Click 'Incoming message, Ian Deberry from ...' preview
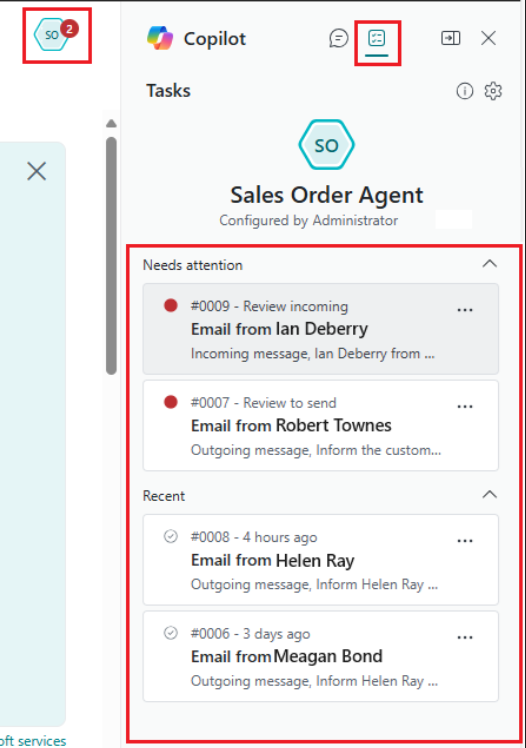 (313, 353)
